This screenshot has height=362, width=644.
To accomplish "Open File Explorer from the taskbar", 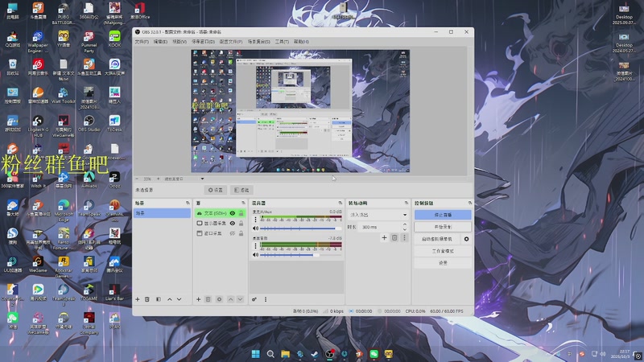I will (x=286, y=354).
